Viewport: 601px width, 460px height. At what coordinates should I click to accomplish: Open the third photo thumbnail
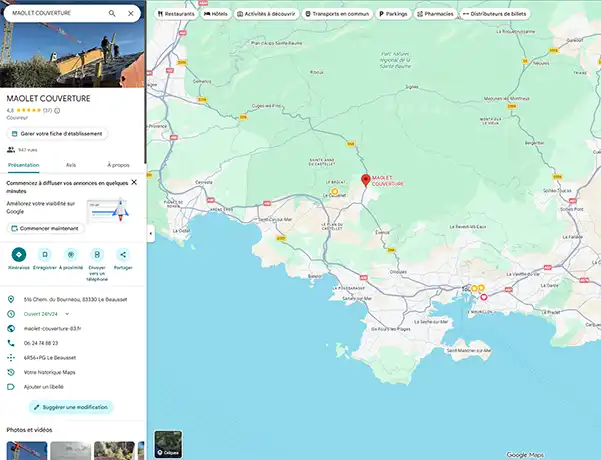114,451
